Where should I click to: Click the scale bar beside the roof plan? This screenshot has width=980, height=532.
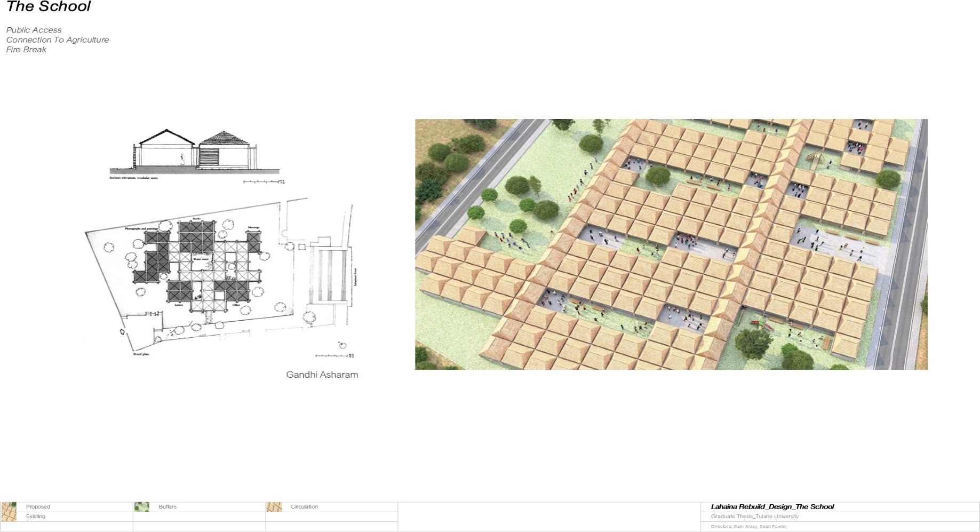point(331,354)
